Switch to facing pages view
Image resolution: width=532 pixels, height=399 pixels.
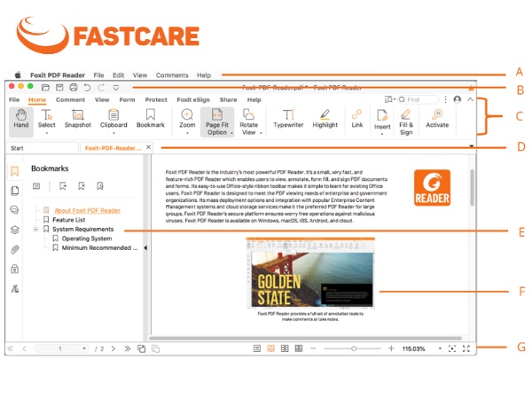tap(285, 348)
